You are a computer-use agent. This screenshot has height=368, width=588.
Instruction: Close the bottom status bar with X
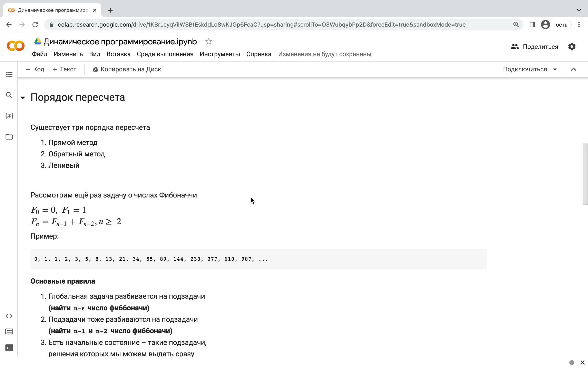(582, 363)
